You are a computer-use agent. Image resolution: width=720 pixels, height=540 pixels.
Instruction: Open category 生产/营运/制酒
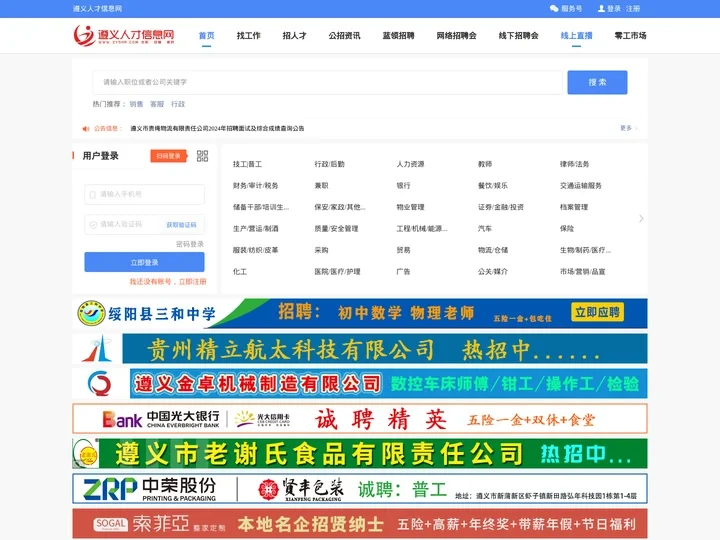(x=255, y=229)
